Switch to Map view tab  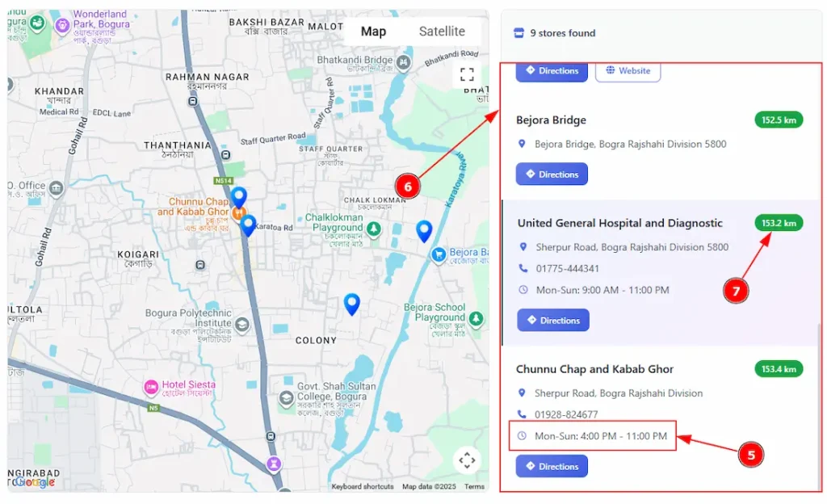pyautogui.click(x=373, y=31)
